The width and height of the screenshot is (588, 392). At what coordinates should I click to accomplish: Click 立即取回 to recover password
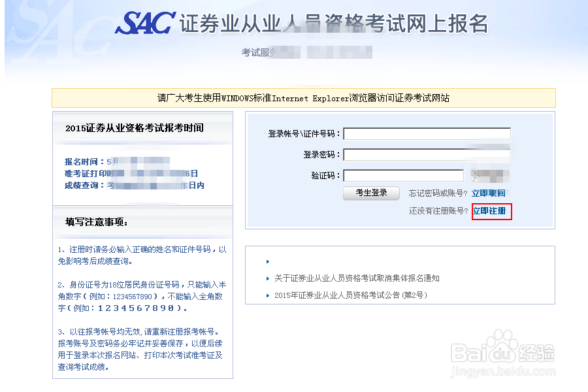pos(491,193)
